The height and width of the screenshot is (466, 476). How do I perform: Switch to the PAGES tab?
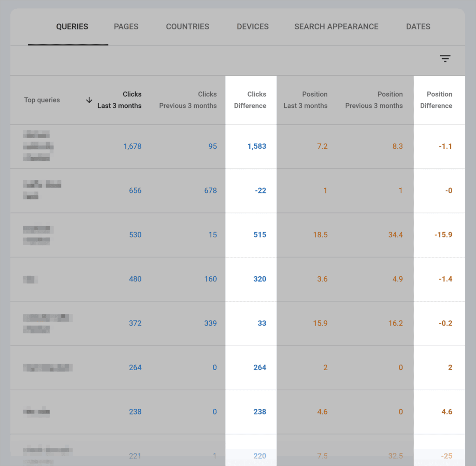point(126,27)
